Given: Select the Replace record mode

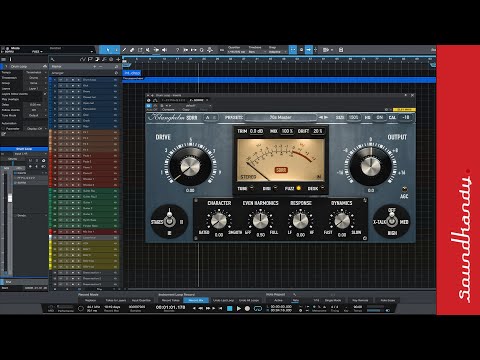Looking at the screenshot, I should (90, 300).
